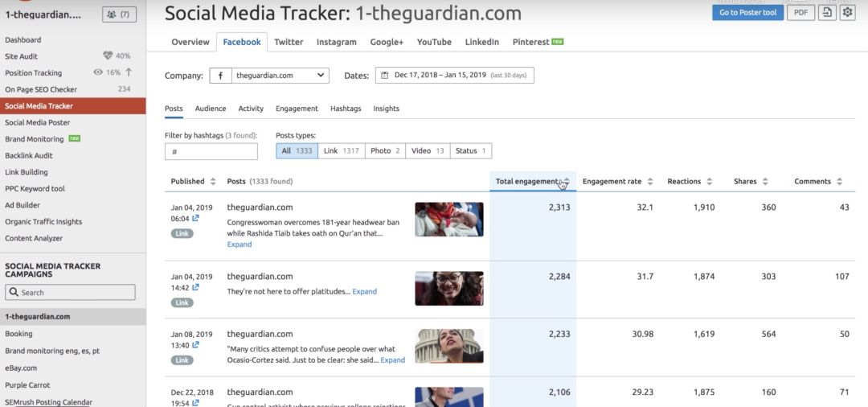Select the Purple Carrot campaign
Image resolution: width=868 pixels, height=407 pixels.
point(27,384)
